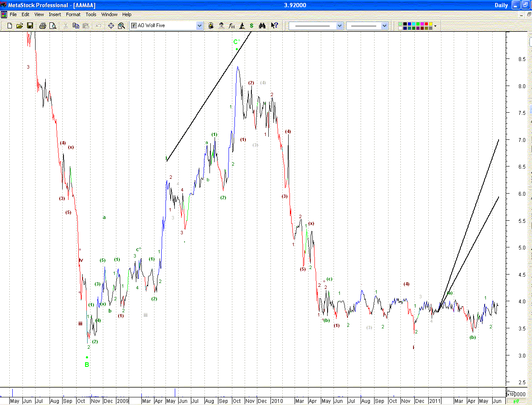Open a file with the folder icon

pyautogui.click(x=19, y=26)
